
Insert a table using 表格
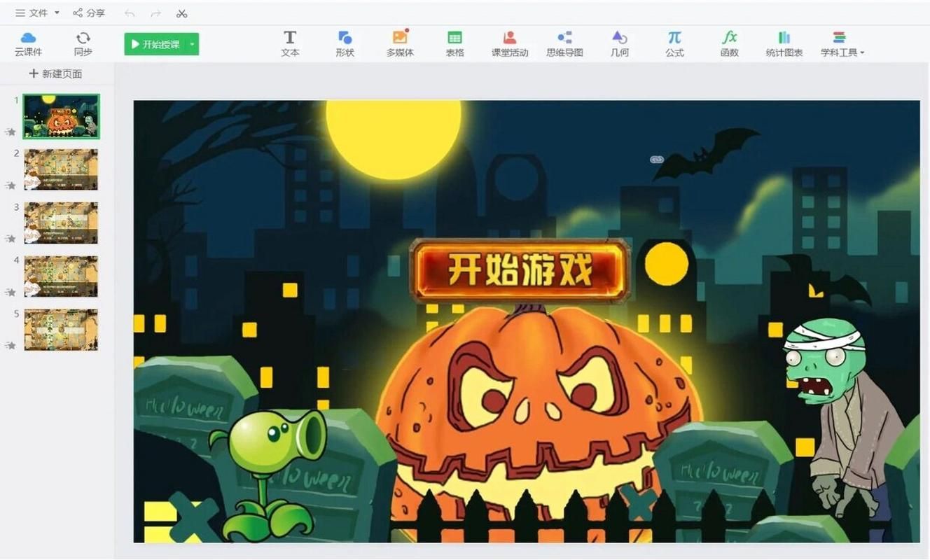[454, 43]
